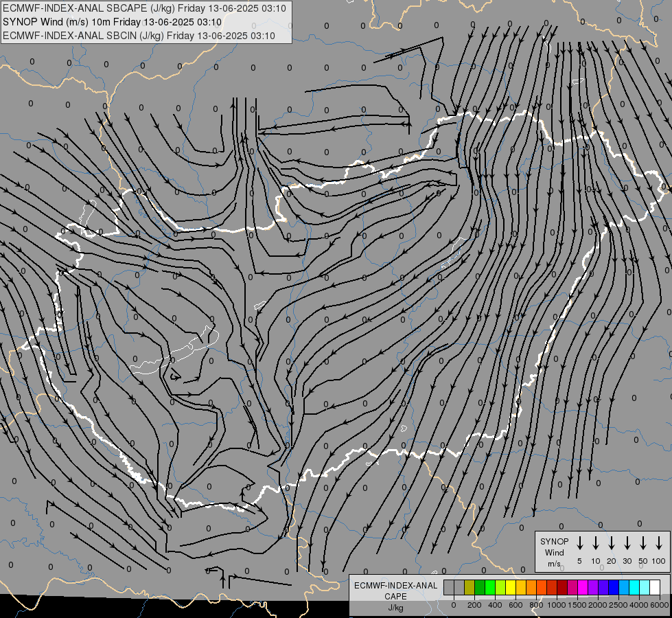This screenshot has height=618, width=672.
Task: Click the 100 value in wind legend
Action: point(659,561)
